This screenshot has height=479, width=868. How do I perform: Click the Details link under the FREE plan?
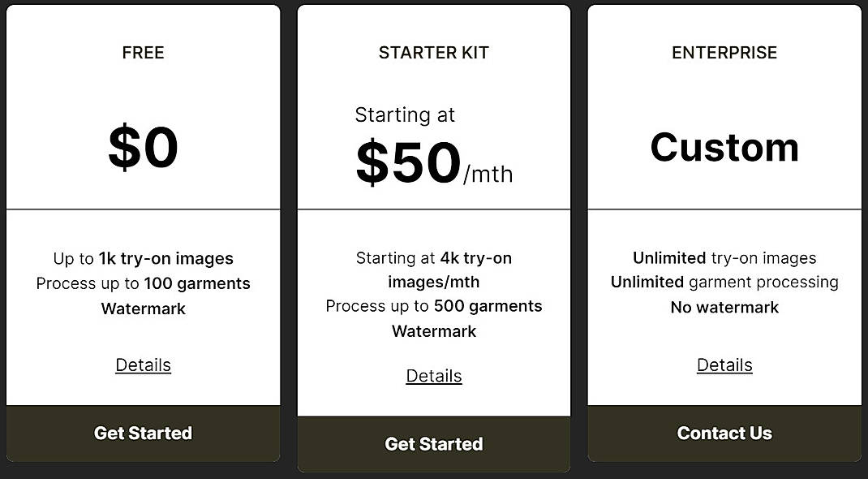pyautogui.click(x=143, y=365)
